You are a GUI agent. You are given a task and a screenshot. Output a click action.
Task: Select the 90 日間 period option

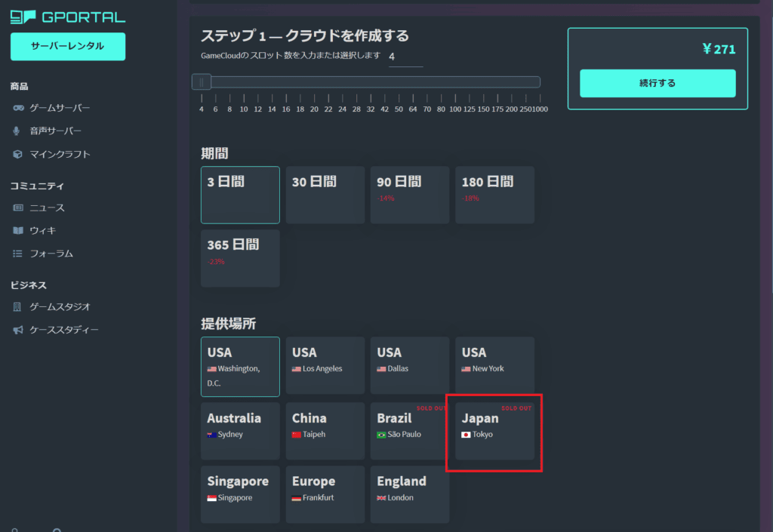pyautogui.click(x=410, y=195)
